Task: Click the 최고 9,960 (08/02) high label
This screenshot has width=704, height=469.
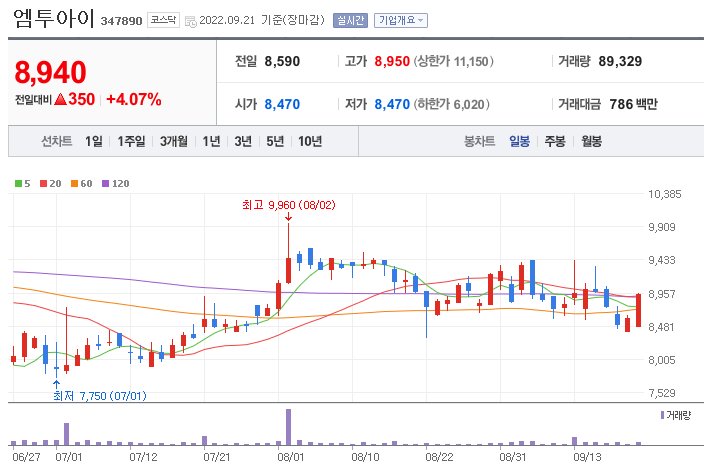Action: tap(289, 205)
